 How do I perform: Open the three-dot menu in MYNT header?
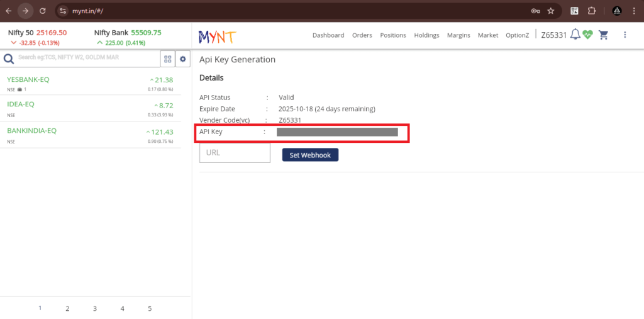(625, 35)
